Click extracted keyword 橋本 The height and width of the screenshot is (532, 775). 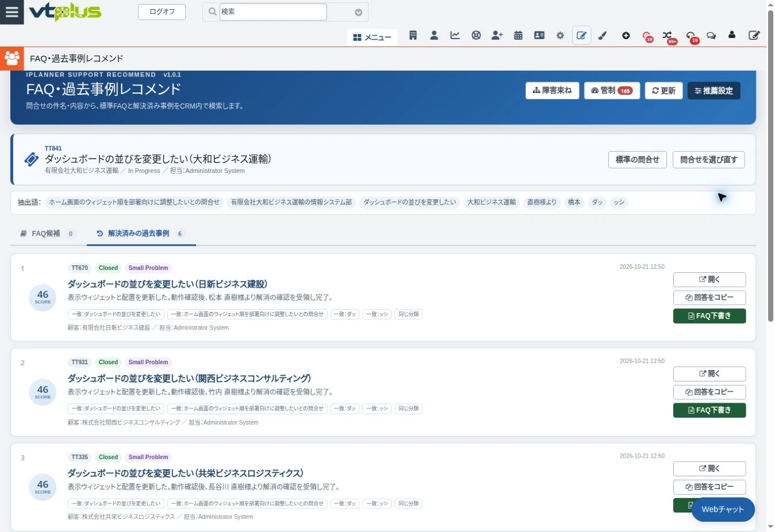[x=574, y=202]
